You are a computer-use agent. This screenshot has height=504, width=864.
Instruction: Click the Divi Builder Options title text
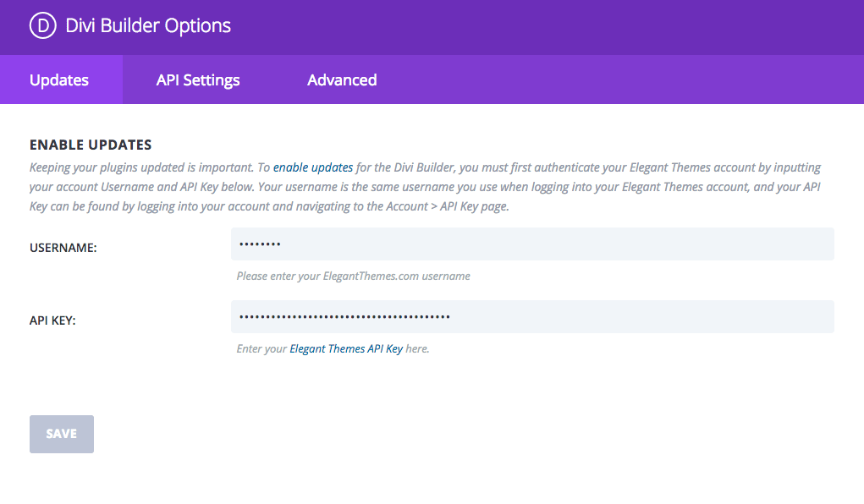point(148,26)
